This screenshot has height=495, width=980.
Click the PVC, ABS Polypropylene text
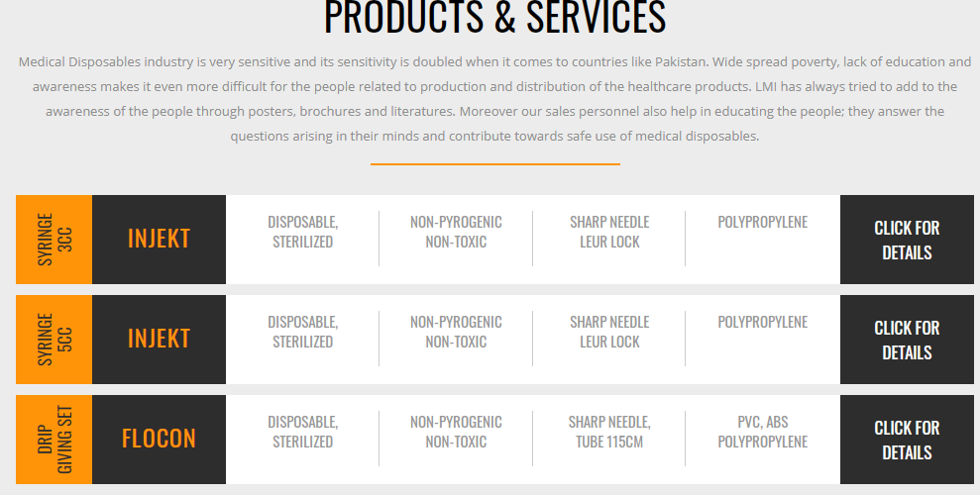click(762, 432)
